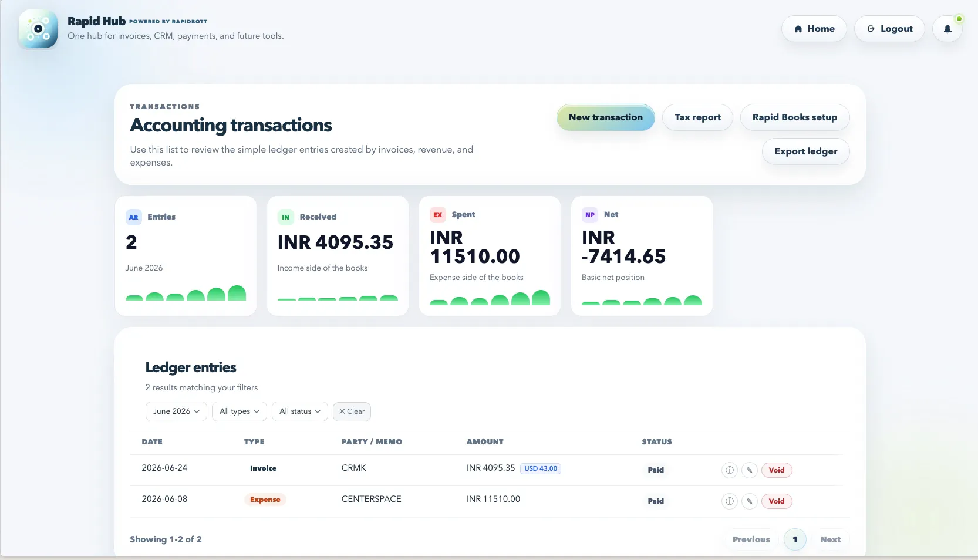Click the IN Received badge icon
This screenshot has width=978, height=560.
(285, 217)
